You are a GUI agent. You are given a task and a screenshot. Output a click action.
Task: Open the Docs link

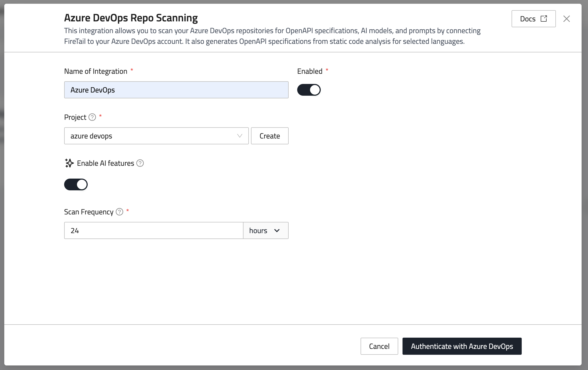click(533, 19)
